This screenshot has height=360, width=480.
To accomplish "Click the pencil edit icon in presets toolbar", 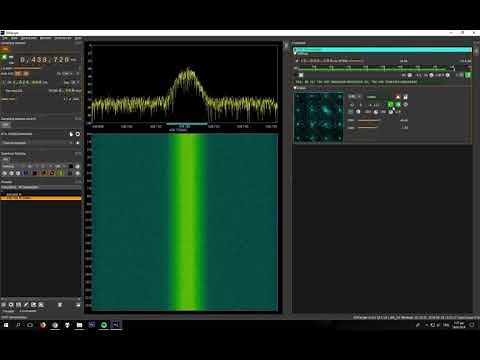I will [26, 305].
